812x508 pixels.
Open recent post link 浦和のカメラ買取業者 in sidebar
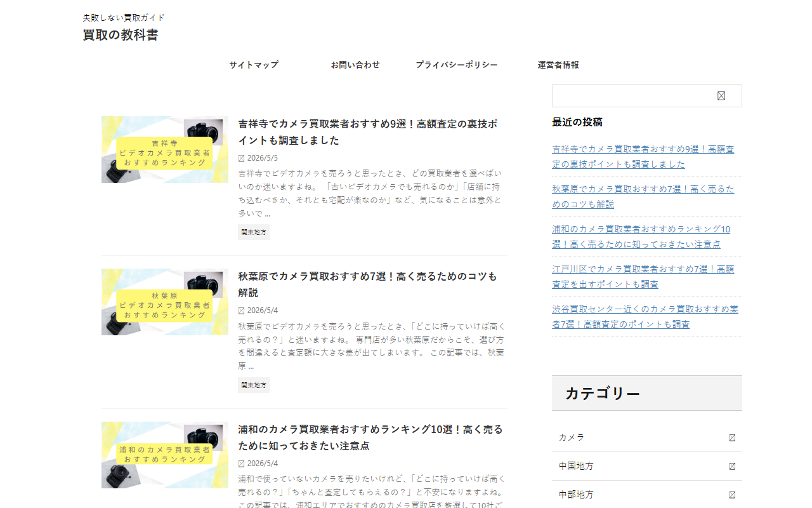(x=641, y=237)
